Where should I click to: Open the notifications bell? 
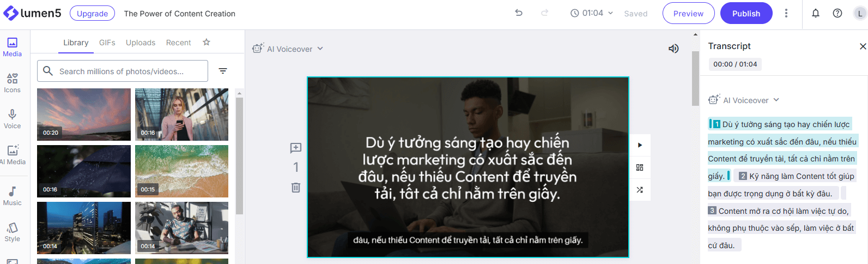click(815, 13)
